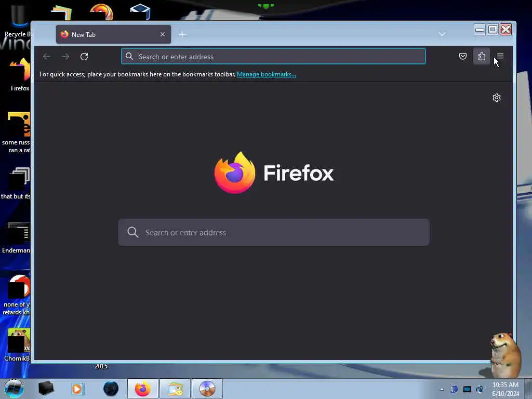The width and height of the screenshot is (532, 399).
Task: Focus the center page search box
Action: coord(274,232)
